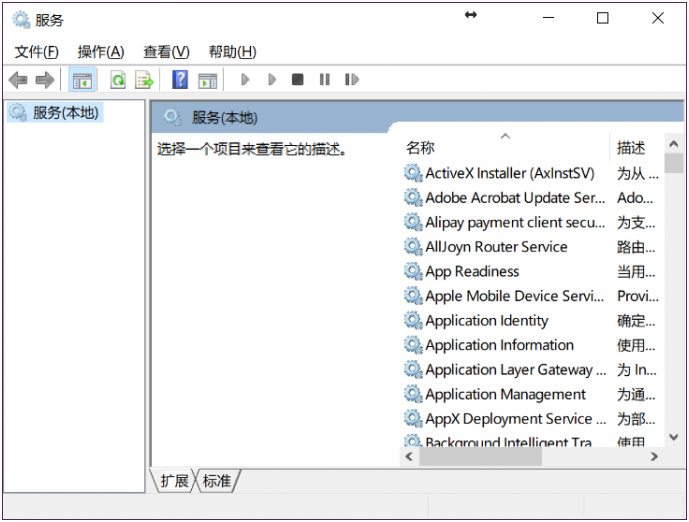This screenshot has width=689, height=522.
Task: Click the Back arrow toolbar icon
Action: (x=18, y=80)
